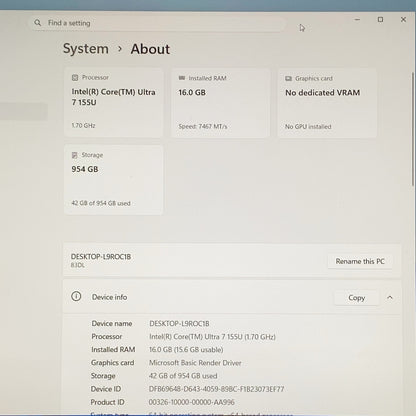Click the Graphics card row label
416x416 pixels.
(x=112, y=363)
